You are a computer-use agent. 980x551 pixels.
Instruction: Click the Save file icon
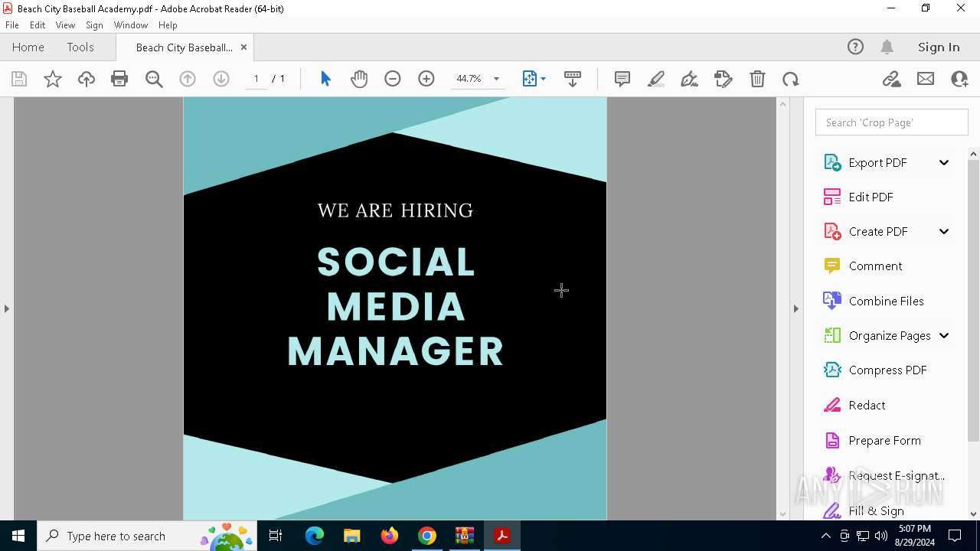click(x=19, y=79)
